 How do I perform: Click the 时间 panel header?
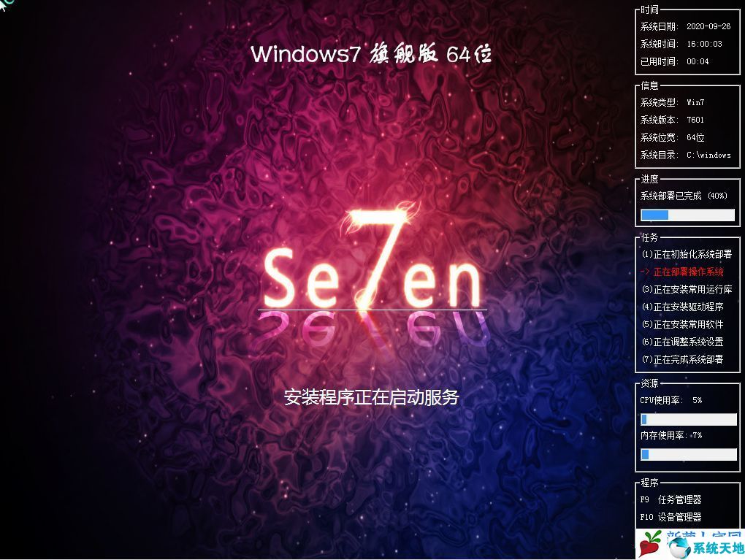(649, 9)
